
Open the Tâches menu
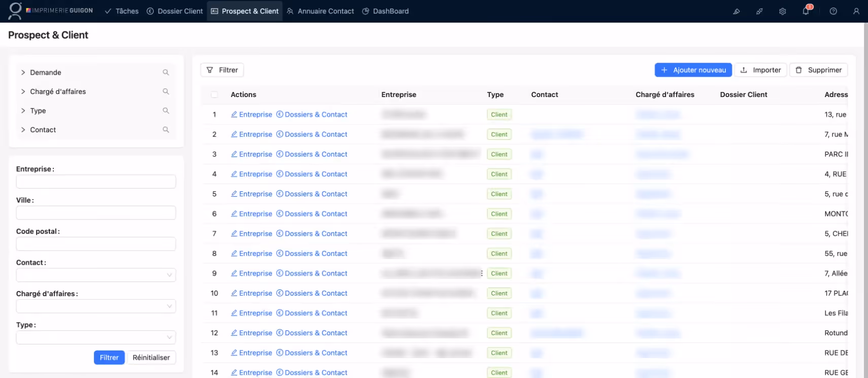click(122, 11)
